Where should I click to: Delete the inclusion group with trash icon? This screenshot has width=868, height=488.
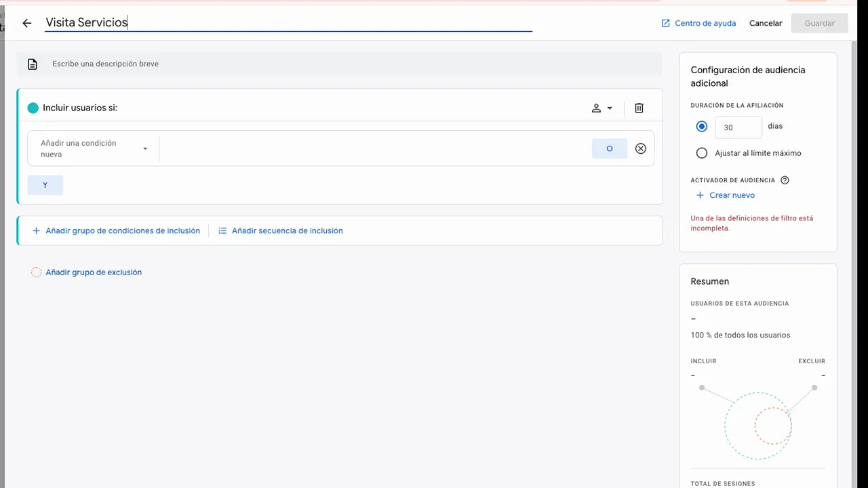(x=639, y=108)
